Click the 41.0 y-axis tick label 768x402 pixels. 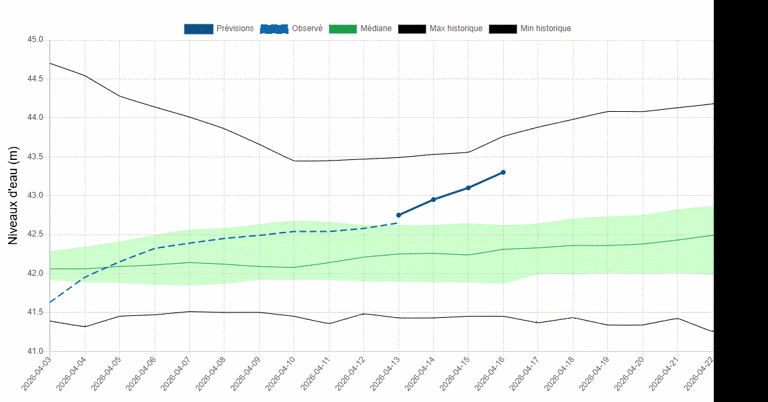click(x=34, y=351)
